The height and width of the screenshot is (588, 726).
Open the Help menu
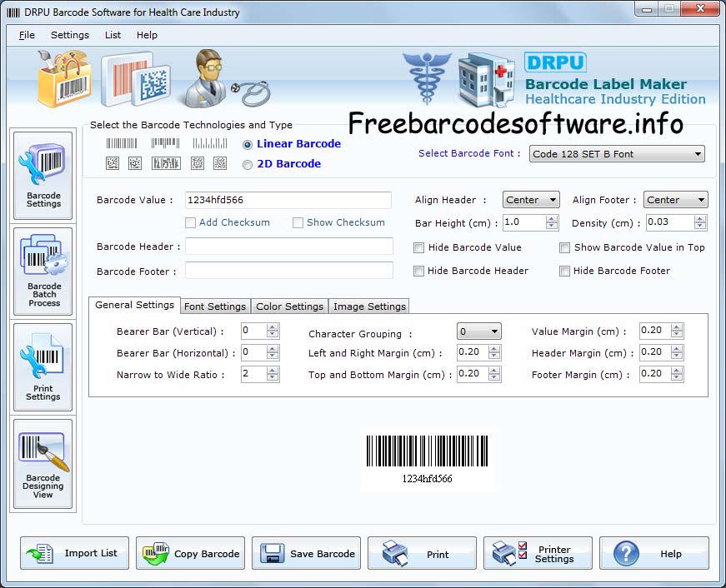click(147, 35)
